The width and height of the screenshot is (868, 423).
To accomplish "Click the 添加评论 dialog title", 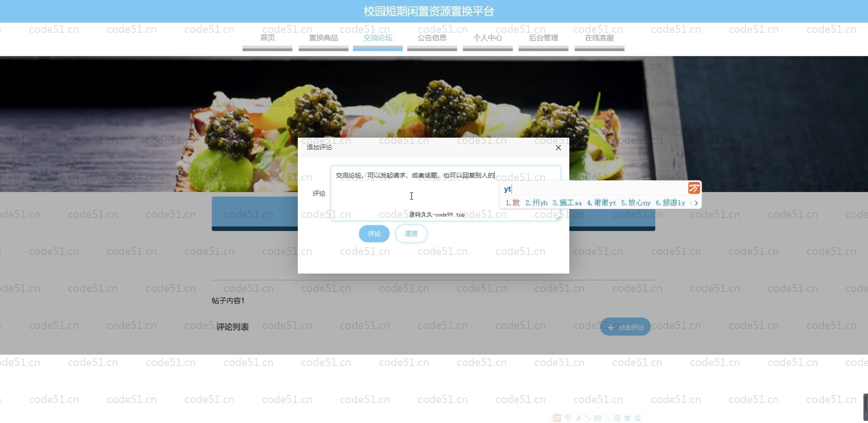I will 319,147.
